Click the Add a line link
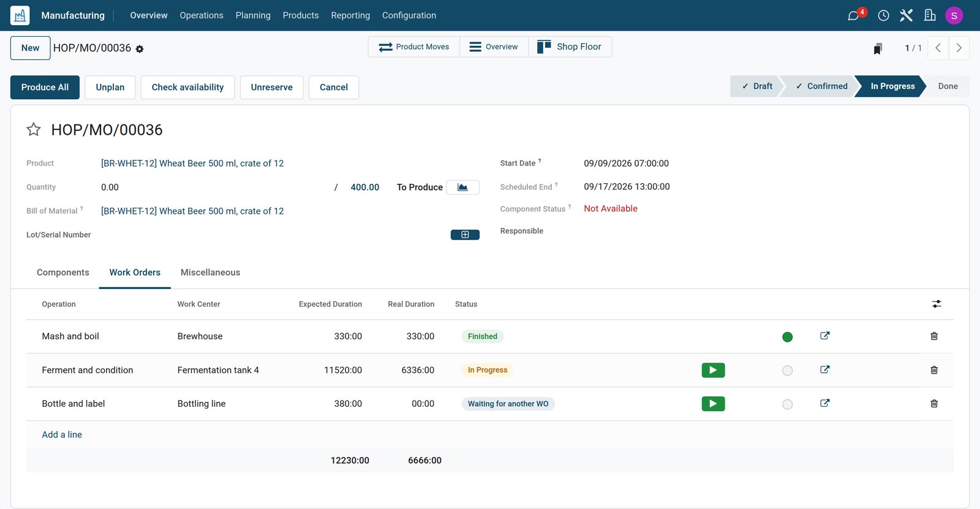Screen dimensions: 980x509 click(62, 435)
